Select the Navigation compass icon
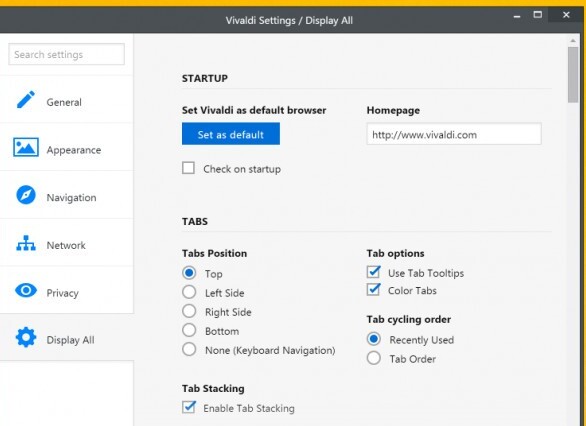Screen dimensions: 586x426 [x=26, y=195]
